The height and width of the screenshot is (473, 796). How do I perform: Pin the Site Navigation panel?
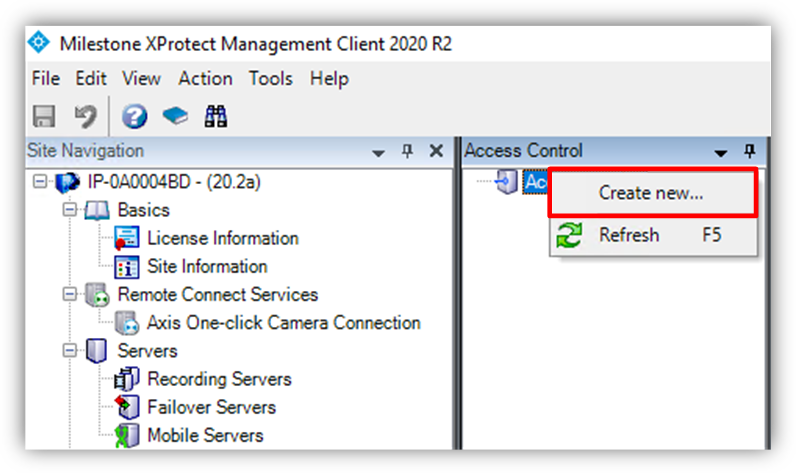(x=407, y=151)
